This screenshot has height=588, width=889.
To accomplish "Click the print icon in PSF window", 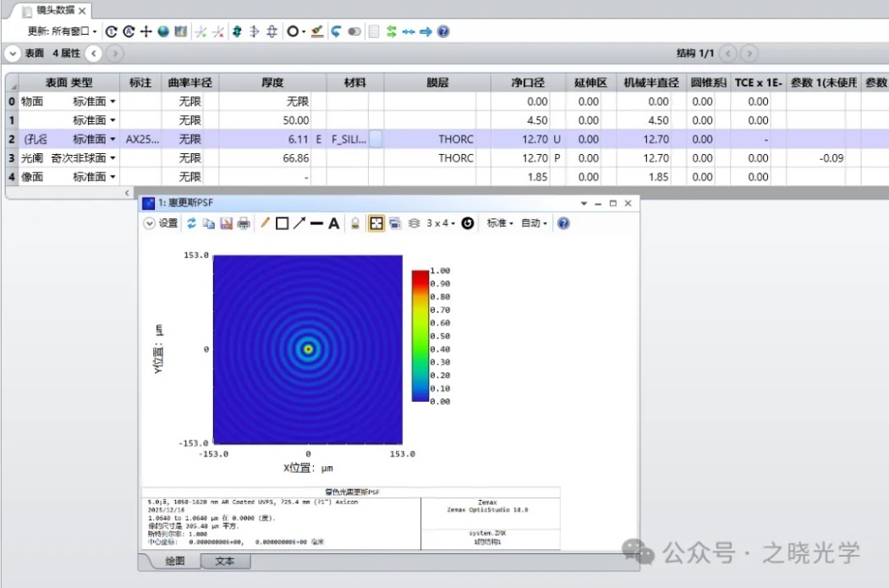I will pos(244,223).
